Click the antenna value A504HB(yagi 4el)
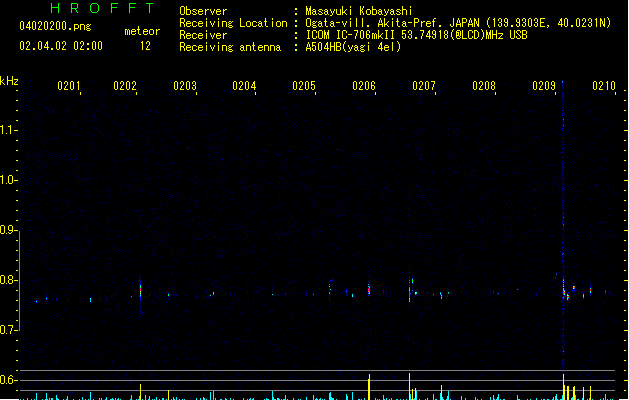629x400 pixels. pyautogui.click(x=353, y=47)
